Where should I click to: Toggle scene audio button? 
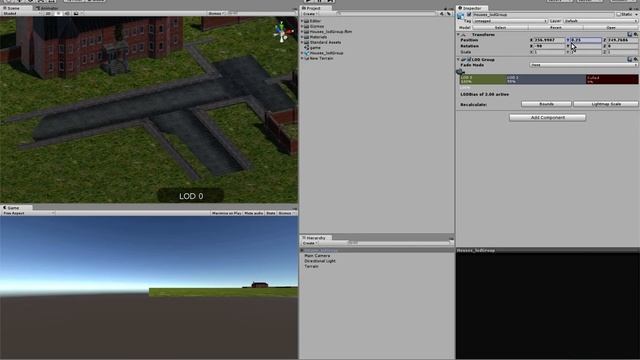(67, 13)
